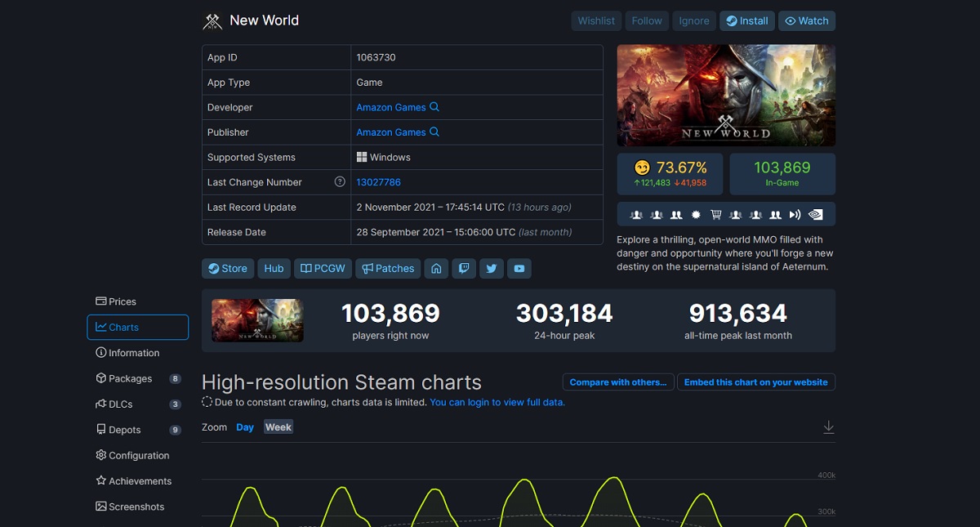Open the Amazon Games developer link
Image resolution: width=980 pixels, height=527 pixels.
tap(391, 107)
